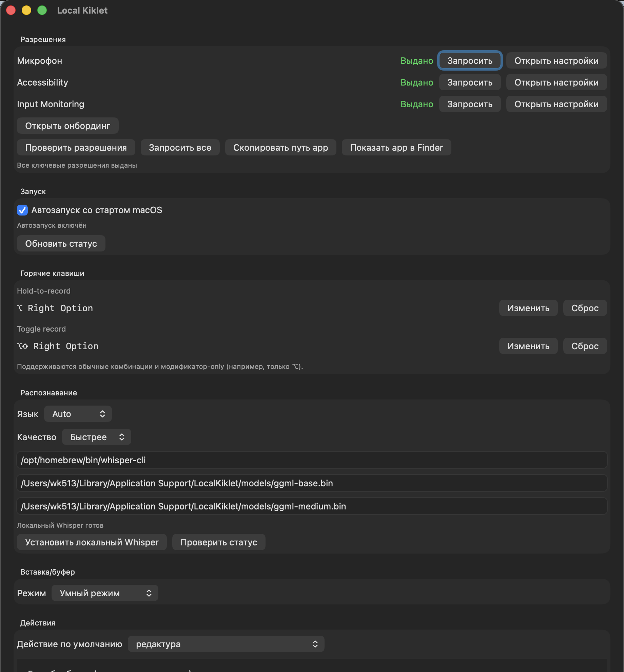Изменить хоткей Hold-to-record

(528, 308)
